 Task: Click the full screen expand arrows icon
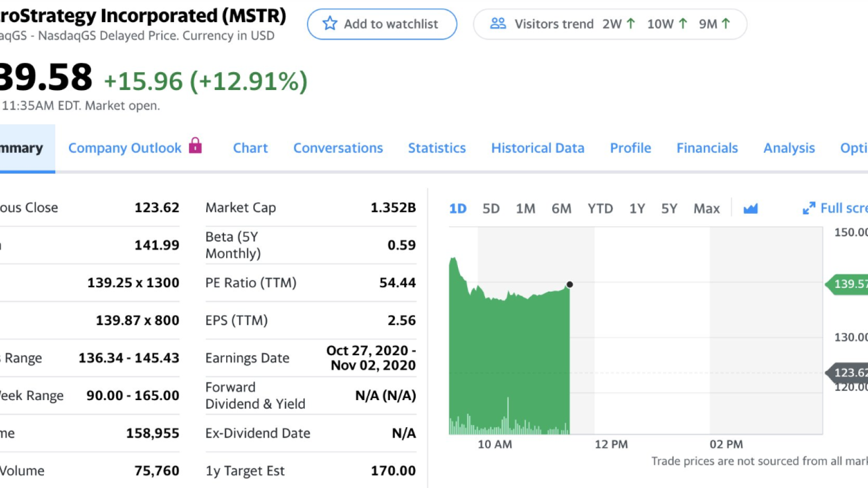pos(809,208)
